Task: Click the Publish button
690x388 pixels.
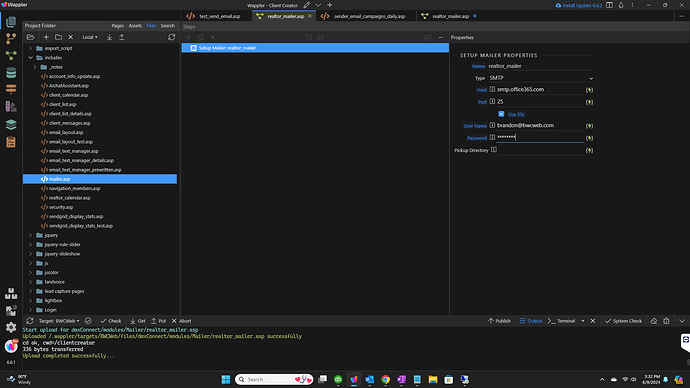Action: (x=499, y=321)
